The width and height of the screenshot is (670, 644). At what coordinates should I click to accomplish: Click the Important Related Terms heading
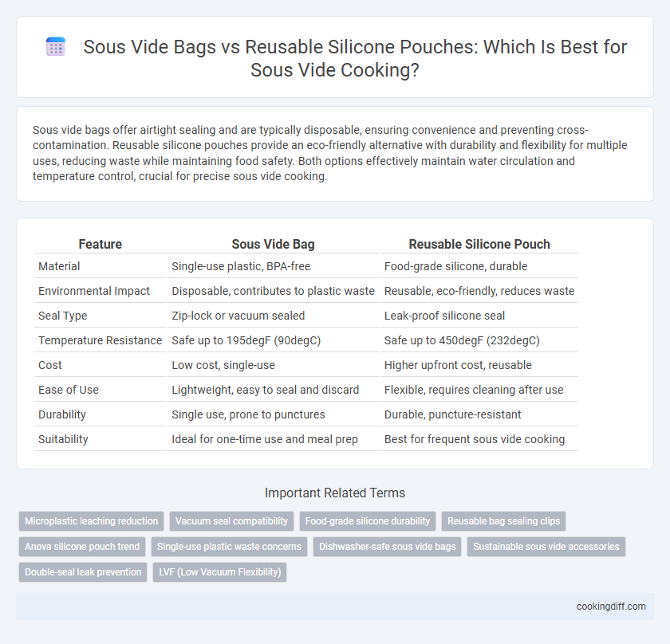point(335,493)
